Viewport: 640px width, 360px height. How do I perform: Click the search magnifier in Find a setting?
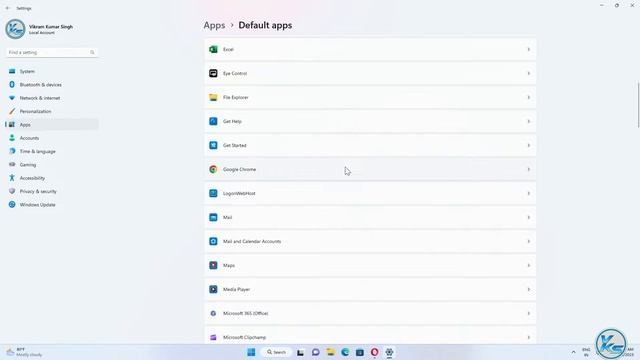[x=92, y=52]
